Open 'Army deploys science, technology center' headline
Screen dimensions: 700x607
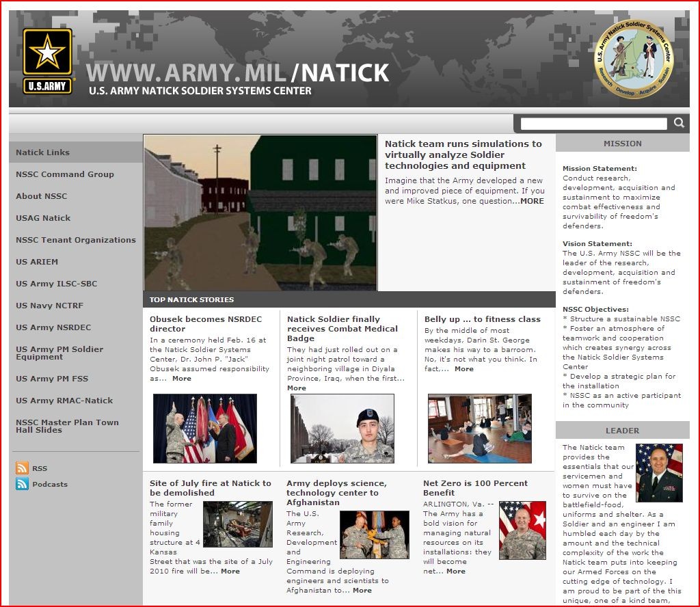click(x=336, y=493)
